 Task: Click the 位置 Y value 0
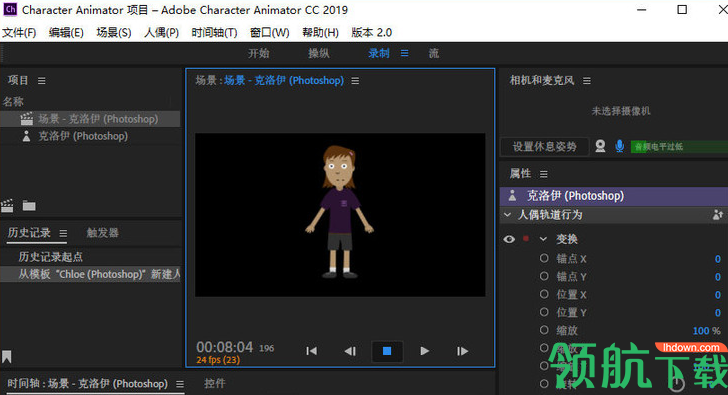pyautogui.click(x=718, y=313)
